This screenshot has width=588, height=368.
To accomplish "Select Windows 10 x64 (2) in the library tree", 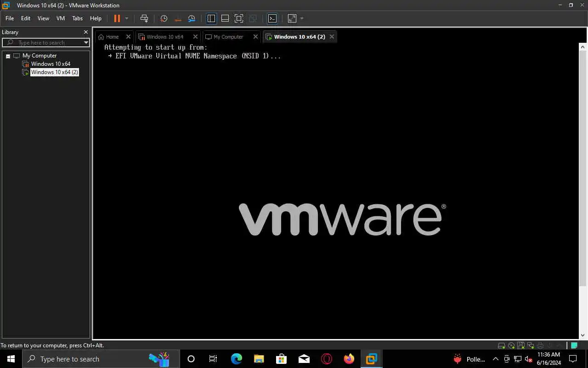I will 55,72.
